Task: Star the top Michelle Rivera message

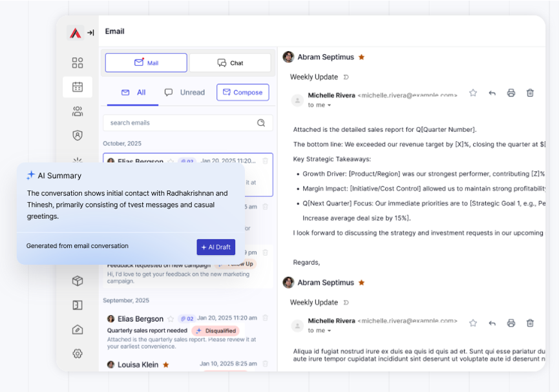Action: [472, 93]
